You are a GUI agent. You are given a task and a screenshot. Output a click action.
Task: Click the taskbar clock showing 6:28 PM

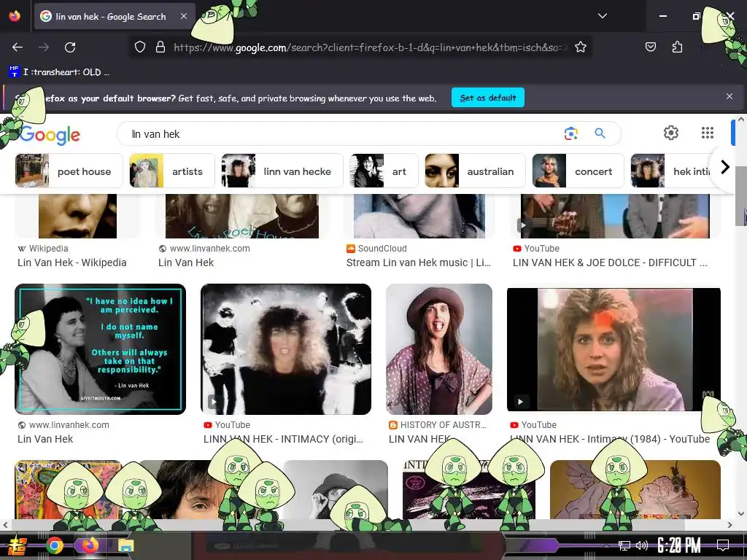pos(679,545)
